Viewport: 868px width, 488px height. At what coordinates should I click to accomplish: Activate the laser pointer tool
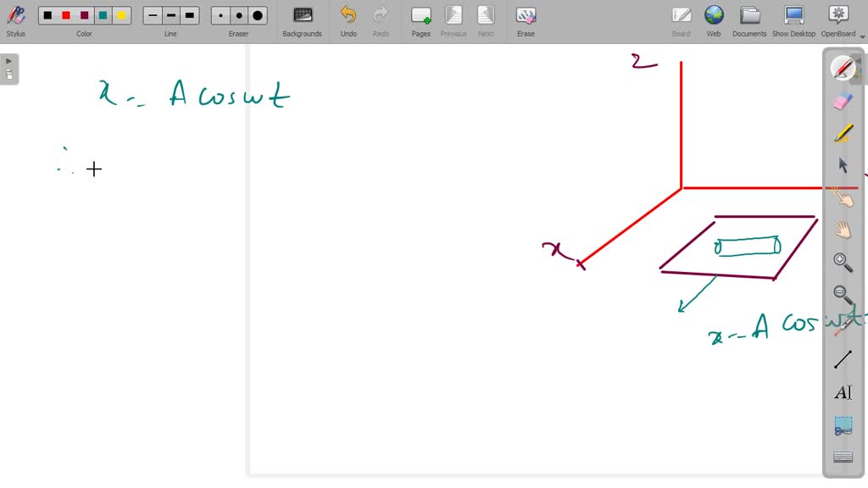point(843,326)
